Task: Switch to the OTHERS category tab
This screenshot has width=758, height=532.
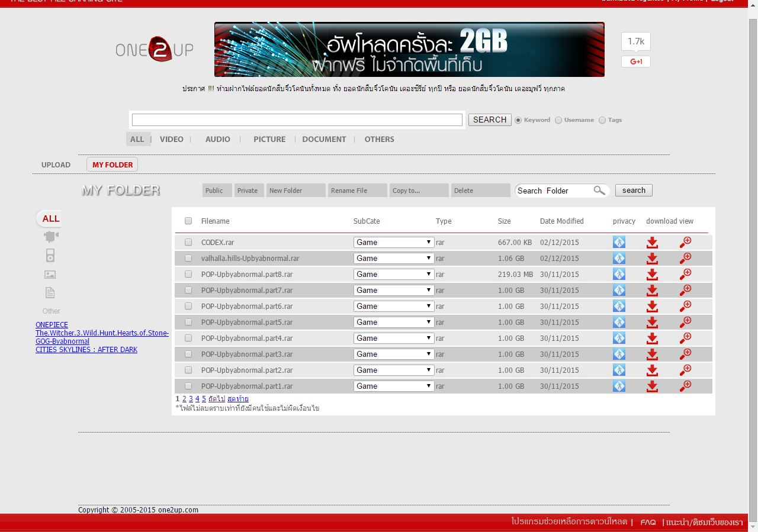Action: tap(380, 139)
